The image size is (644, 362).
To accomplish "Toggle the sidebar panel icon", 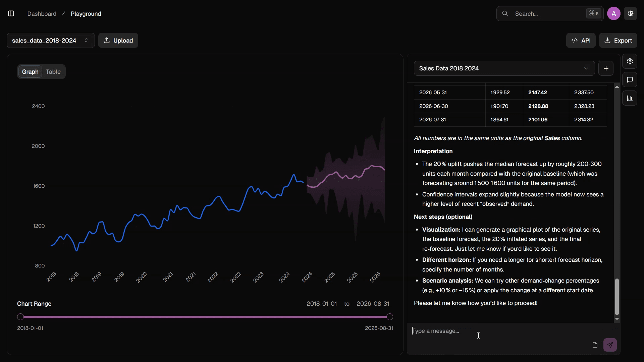I will tap(11, 14).
